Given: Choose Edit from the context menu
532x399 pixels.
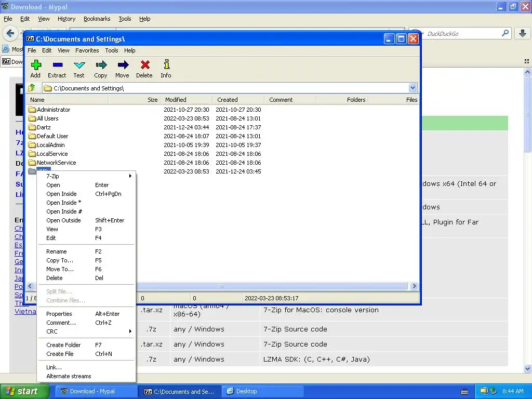Looking at the screenshot, I should point(87,237).
